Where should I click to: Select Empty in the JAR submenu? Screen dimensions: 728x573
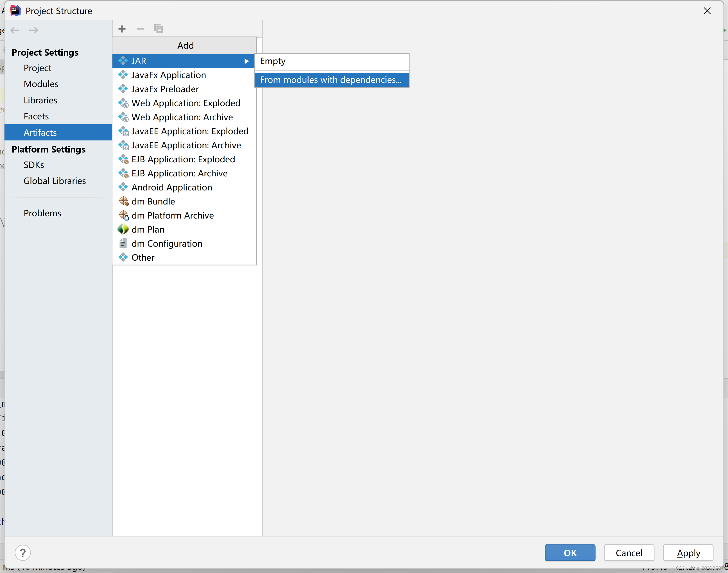(x=273, y=61)
